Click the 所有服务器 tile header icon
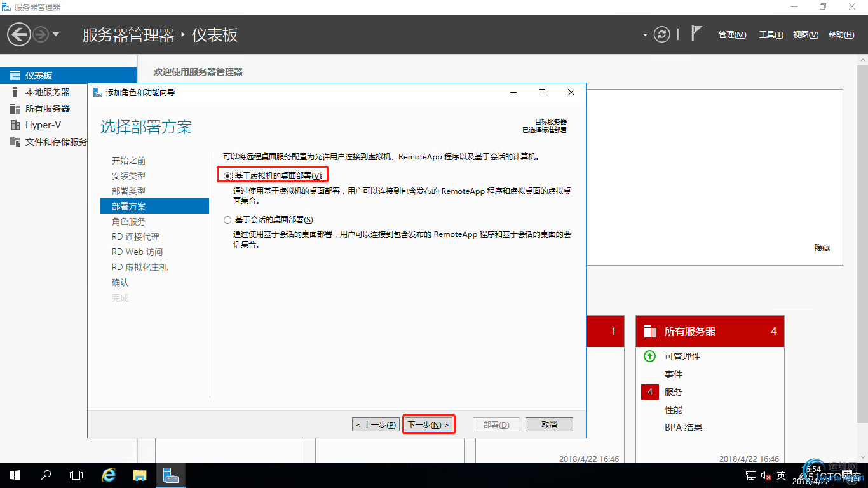Viewport: 868px width, 488px height. [x=650, y=331]
